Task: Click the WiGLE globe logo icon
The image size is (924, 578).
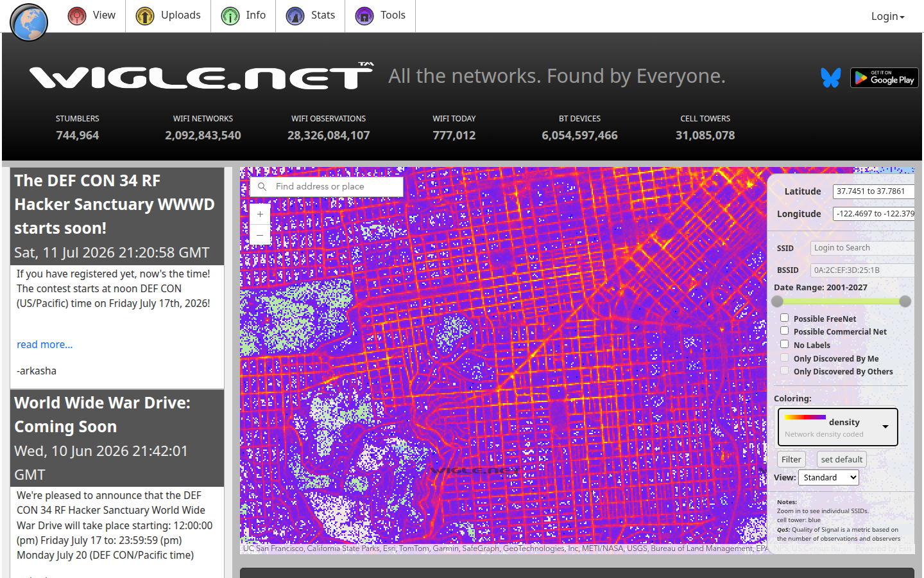Action: (29, 22)
